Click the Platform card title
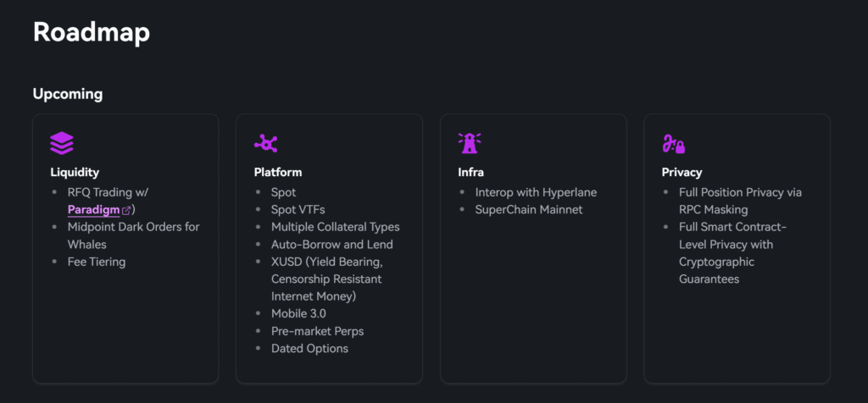Viewport: 868px width, 403px height. tap(278, 173)
